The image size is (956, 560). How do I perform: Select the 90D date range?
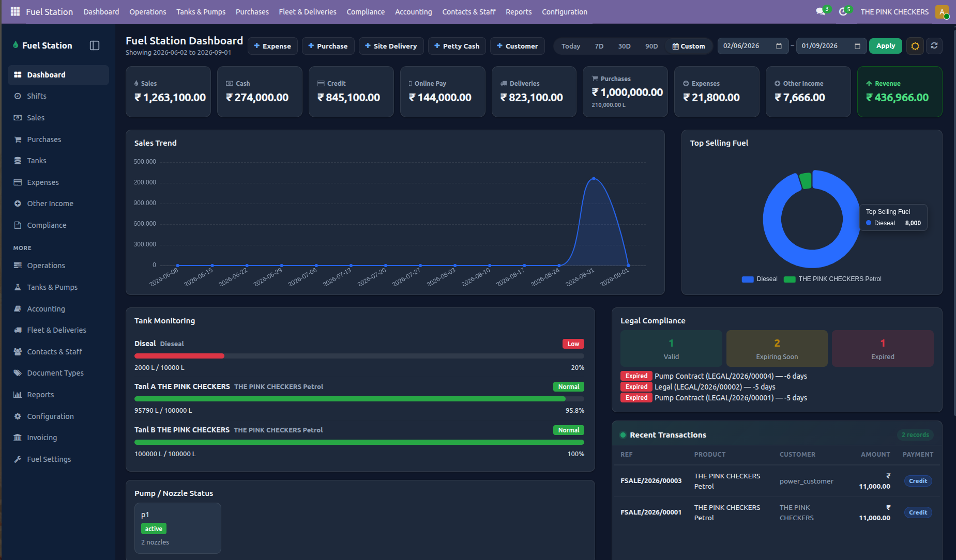click(x=651, y=46)
